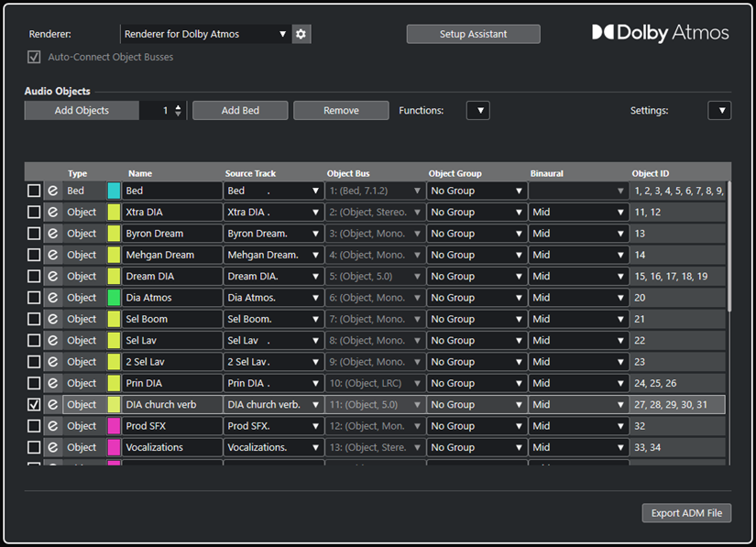Click the Add Bed button
Viewport: 756px width, 547px height.
click(x=240, y=110)
